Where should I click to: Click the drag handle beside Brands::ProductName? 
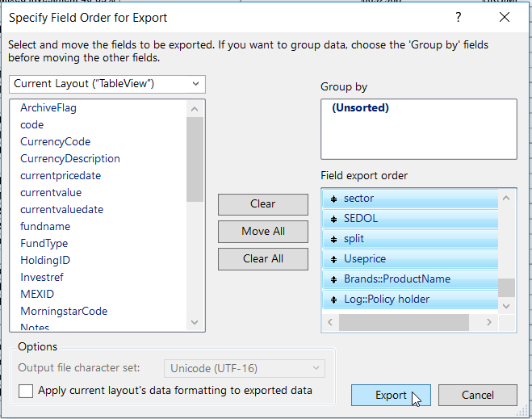(x=333, y=279)
